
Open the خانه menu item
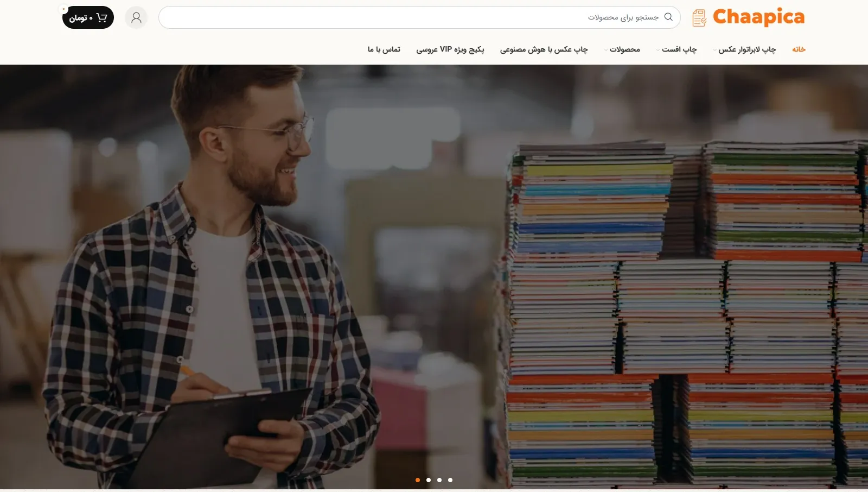click(799, 49)
